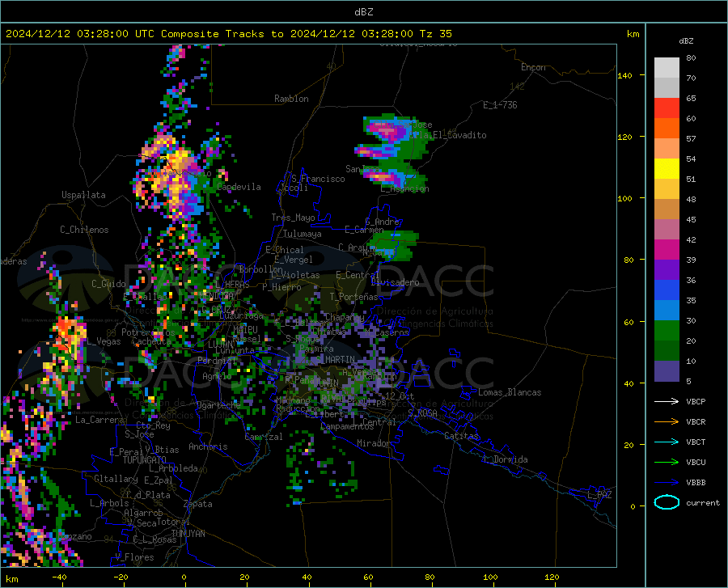Click the C_Guido place label
This screenshot has width=728, height=588.
click(x=108, y=284)
